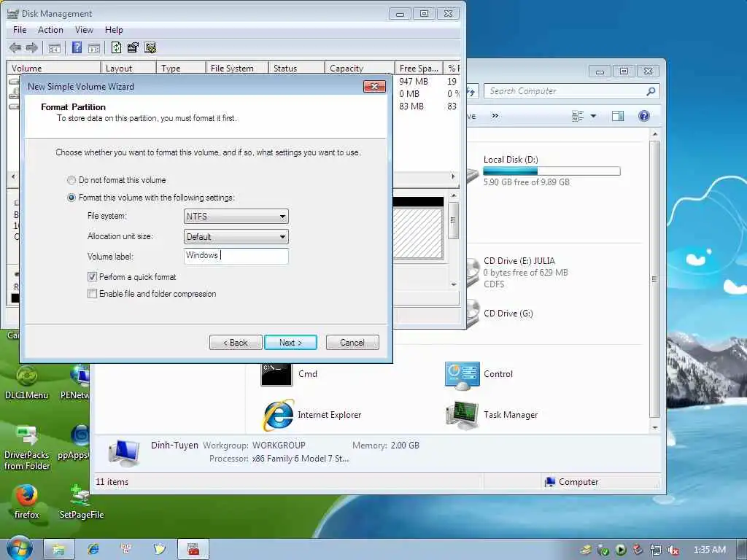Click the Forward arrow in Disk Management toolbar
747x560 pixels.
click(x=31, y=47)
